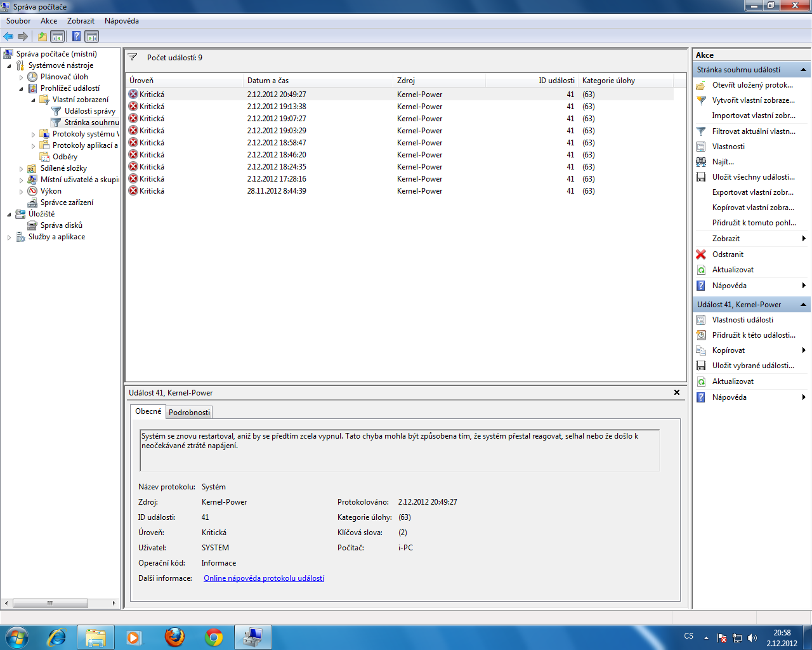This screenshot has height=650, width=812.
Task: Click the back arrow toolbar icon
Action: pos(8,36)
